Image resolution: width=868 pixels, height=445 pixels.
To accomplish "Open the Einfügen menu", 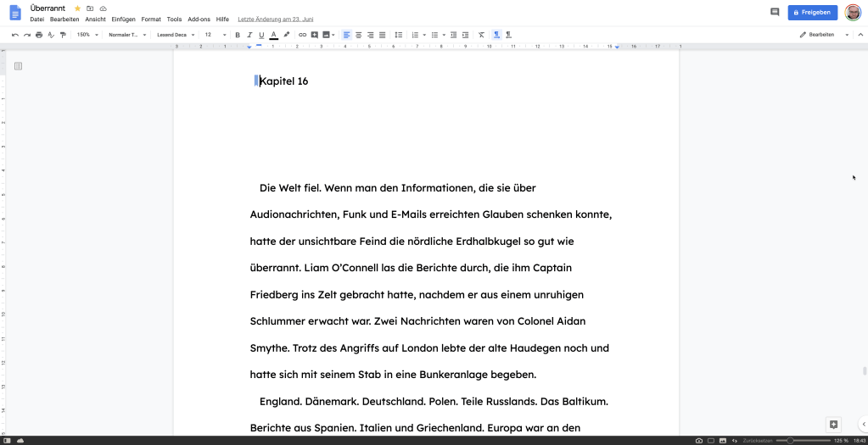I will (x=123, y=19).
